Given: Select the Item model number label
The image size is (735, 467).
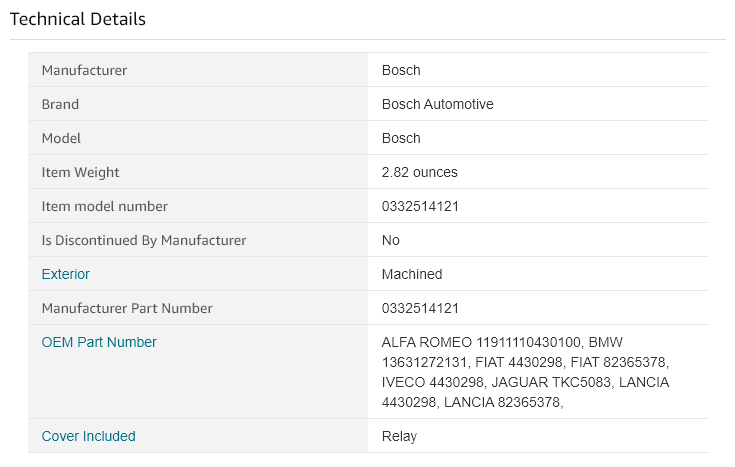Looking at the screenshot, I should pos(104,206).
